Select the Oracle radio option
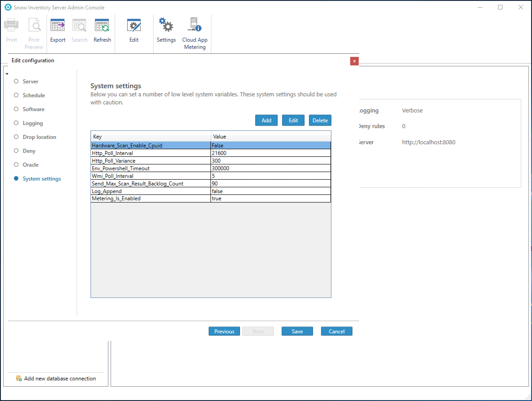 [16, 165]
